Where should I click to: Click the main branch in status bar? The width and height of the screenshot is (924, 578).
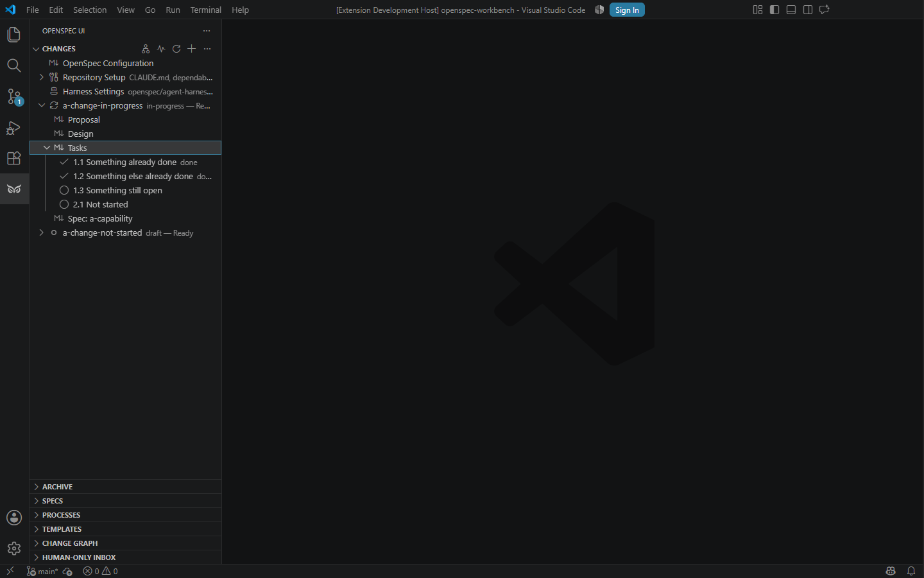coord(42,571)
